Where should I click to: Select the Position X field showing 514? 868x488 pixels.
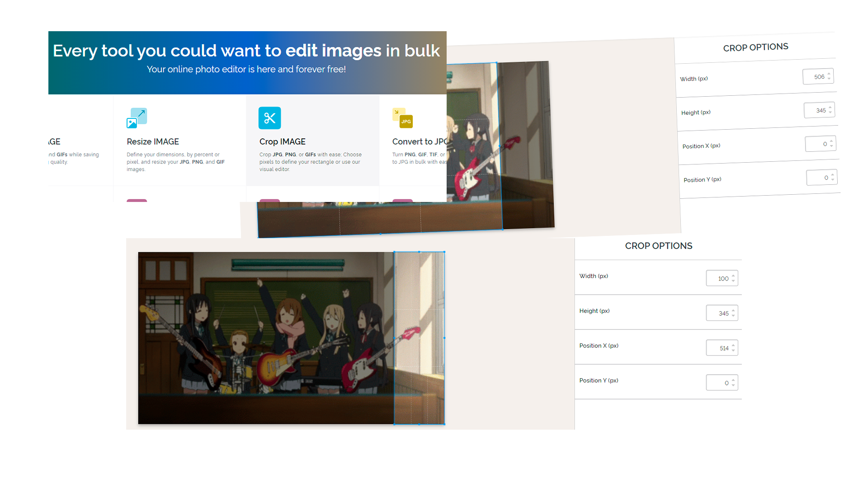[x=719, y=348]
